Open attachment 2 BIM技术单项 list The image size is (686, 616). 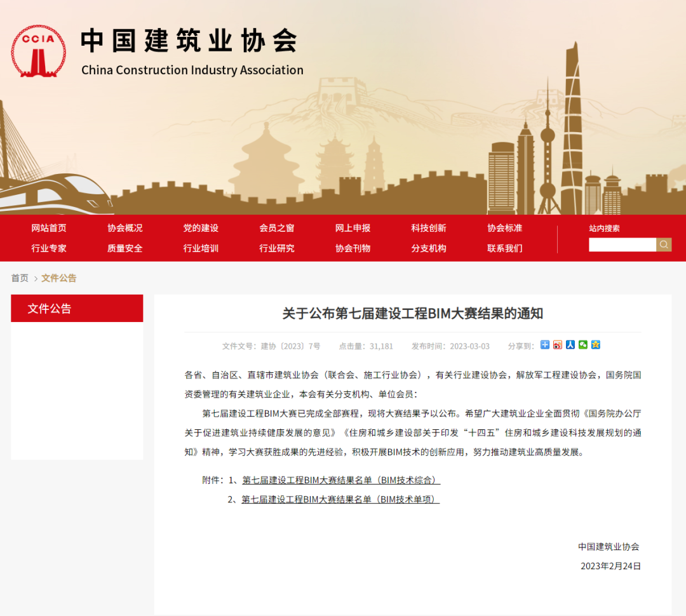(x=340, y=499)
